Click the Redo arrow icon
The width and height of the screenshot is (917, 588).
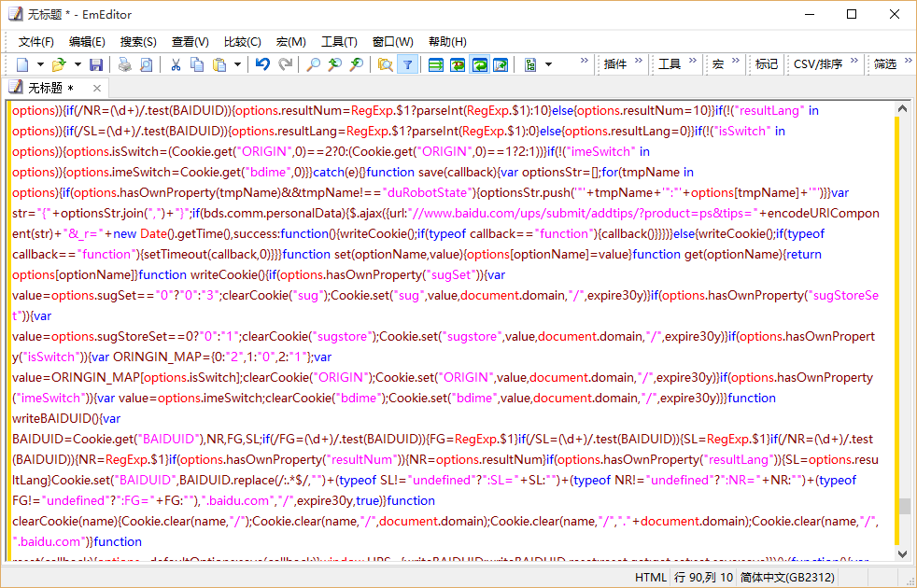point(285,64)
